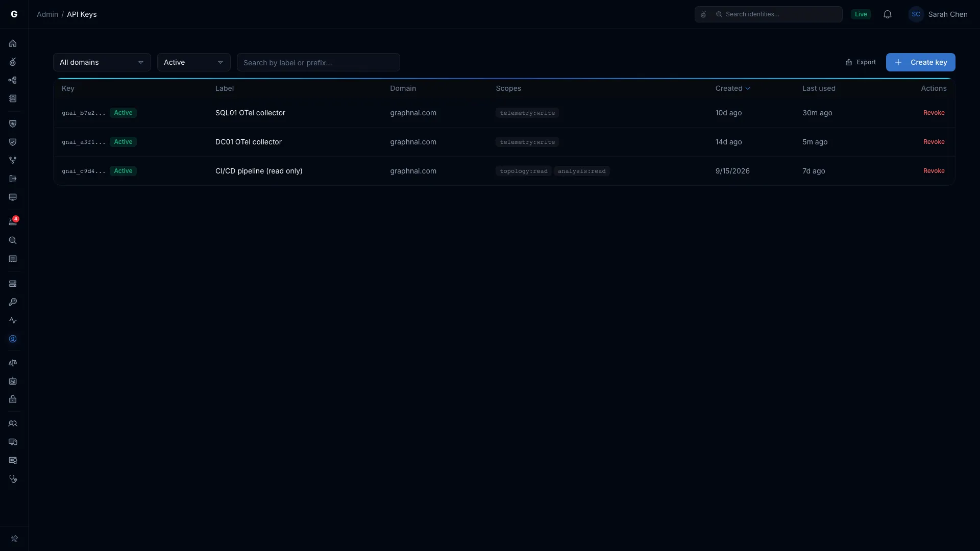Click key prefix gnai_c9d4...
980x551 pixels.
[84, 171]
